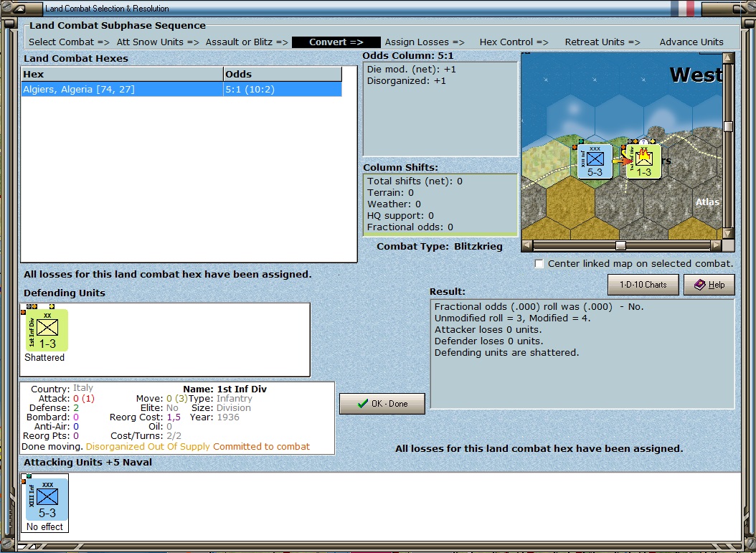Click the Hex Control subphase step
Image resolution: width=756 pixels, height=553 pixels.
click(514, 42)
